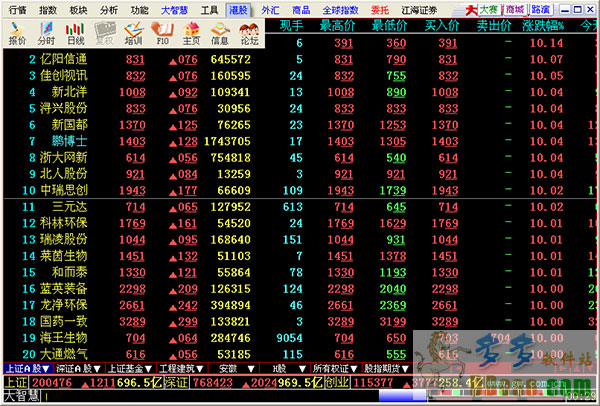Go to 主页 home icon
This screenshot has width=600, height=406.
[191, 34]
